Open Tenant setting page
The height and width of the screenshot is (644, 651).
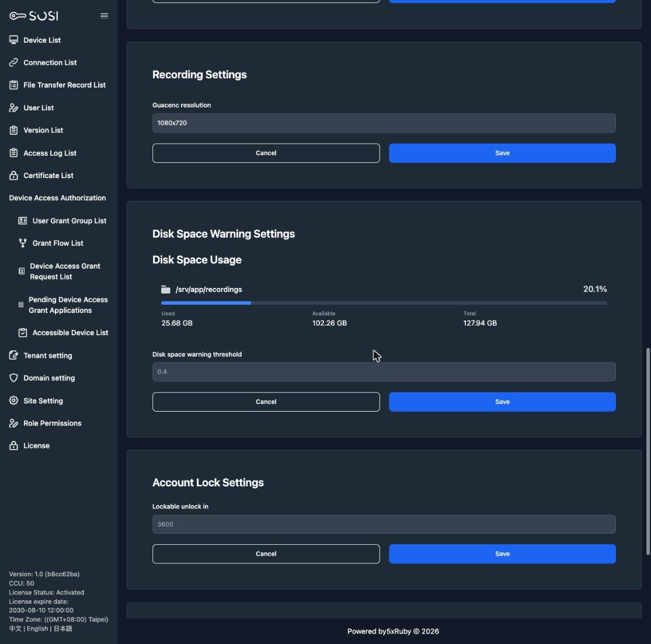(x=48, y=356)
